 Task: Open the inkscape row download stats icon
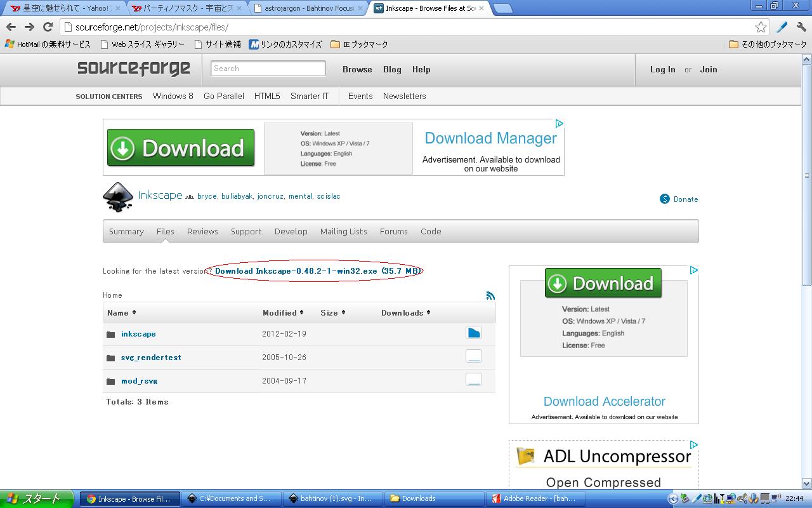474,332
